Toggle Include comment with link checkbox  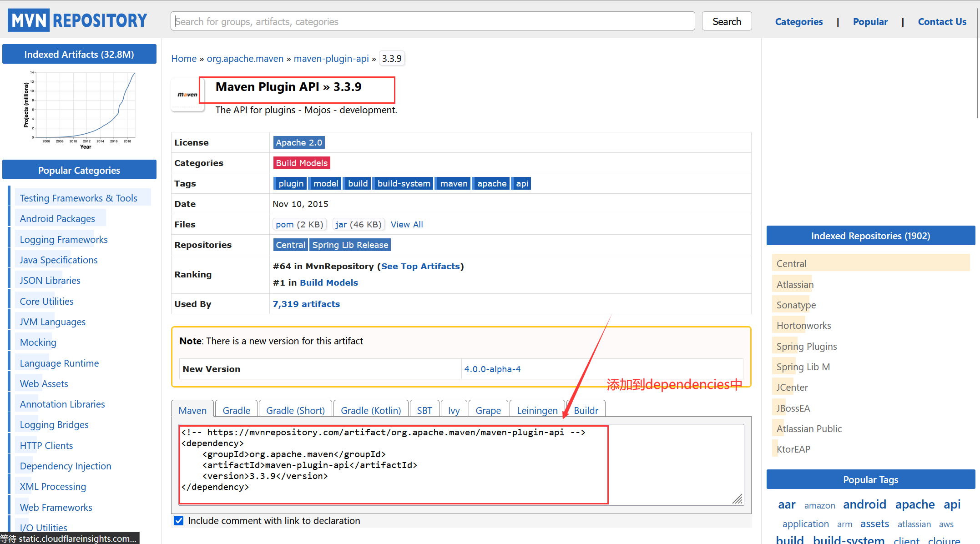[x=179, y=520]
